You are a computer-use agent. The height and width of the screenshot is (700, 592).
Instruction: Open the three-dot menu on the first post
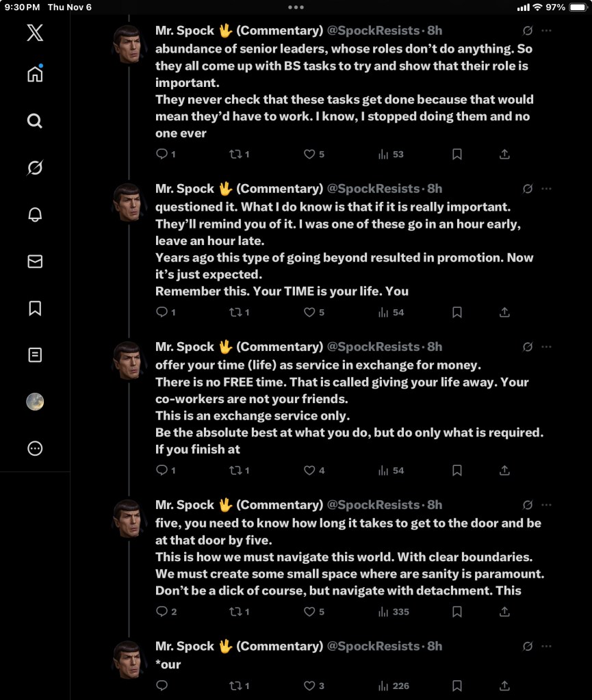coord(546,31)
